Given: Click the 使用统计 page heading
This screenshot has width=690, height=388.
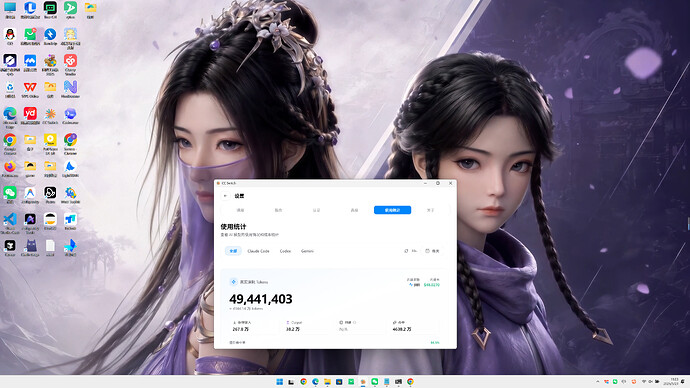Looking at the screenshot, I should tap(233, 227).
